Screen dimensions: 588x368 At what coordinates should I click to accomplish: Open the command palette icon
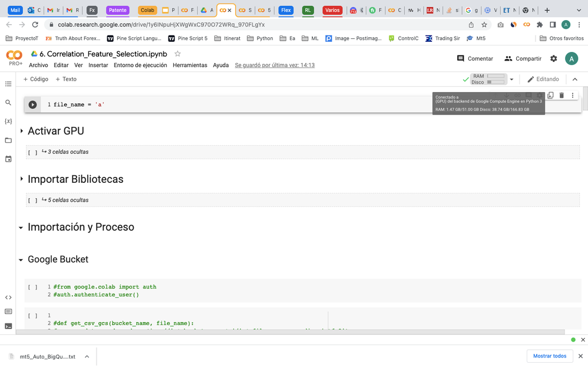8,311
